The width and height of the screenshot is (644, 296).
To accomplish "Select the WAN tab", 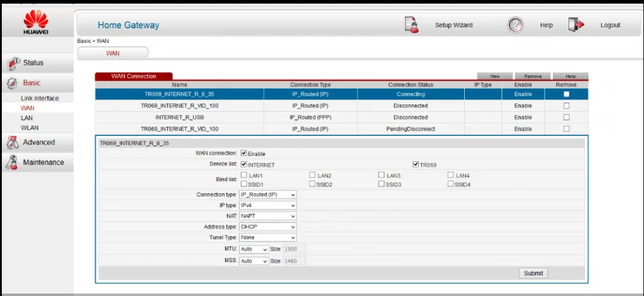I will [113, 54].
